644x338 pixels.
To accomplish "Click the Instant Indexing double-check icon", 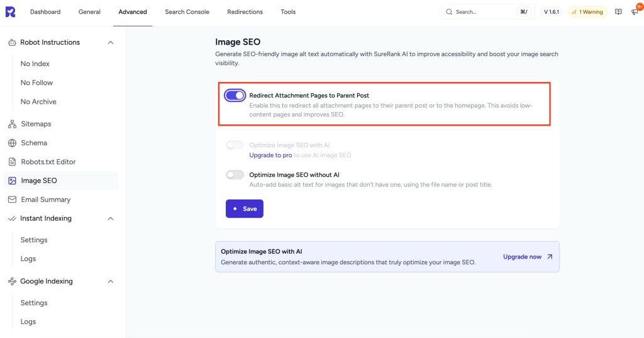I will tap(12, 218).
